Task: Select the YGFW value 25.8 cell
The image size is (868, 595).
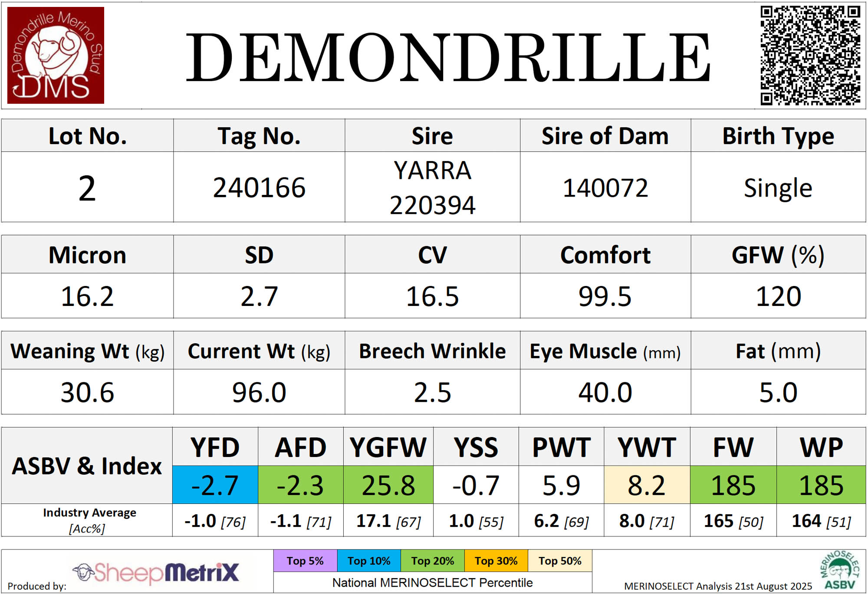Action: (388, 485)
